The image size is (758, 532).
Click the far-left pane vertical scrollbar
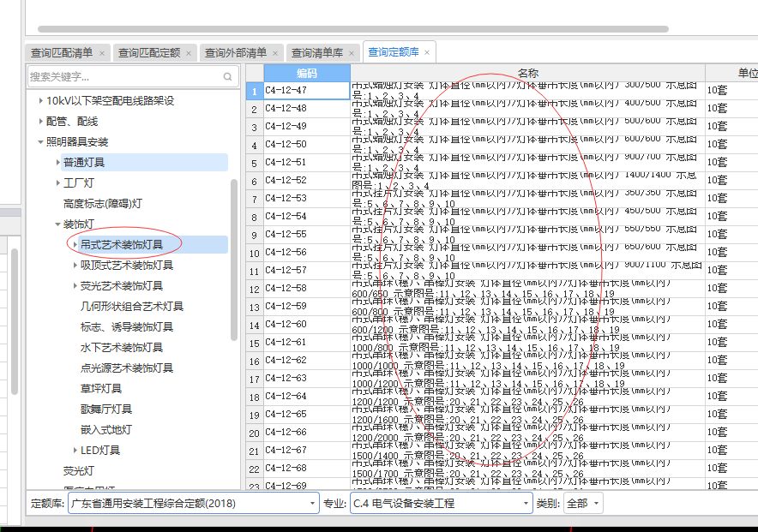(15, 321)
